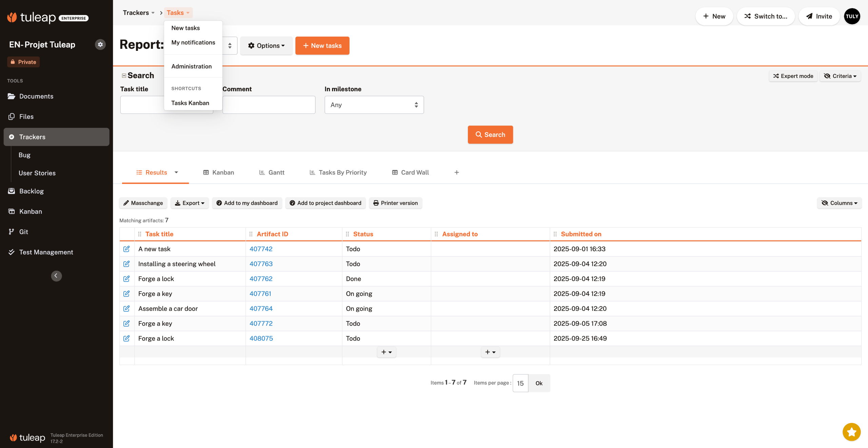Viewport: 868px width, 448px height.
Task: Collapse the sidebar with chevron button
Action: (x=56, y=276)
